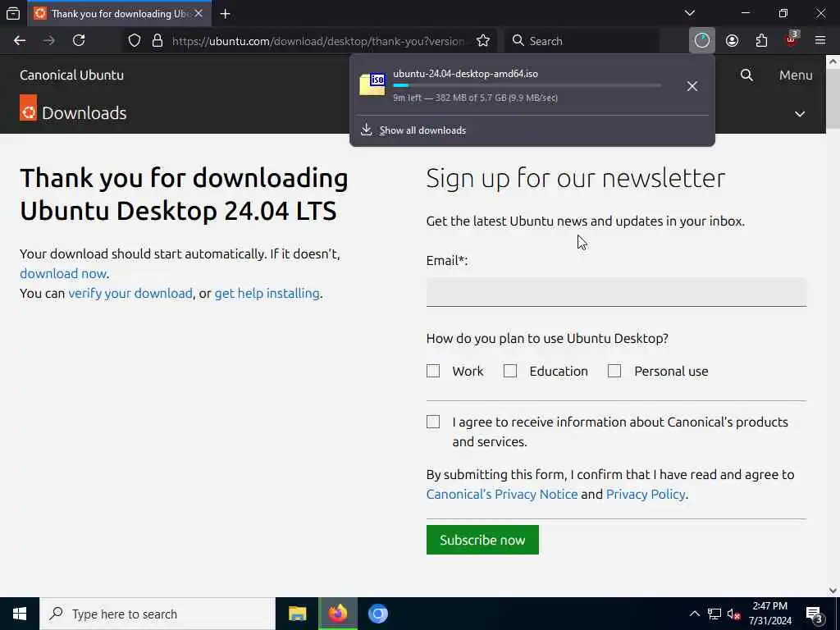This screenshot has height=630, width=840.
Task: Click the ubuntu-24.04-desktop-amd64.iso file name
Action: (x=466, y=74)
